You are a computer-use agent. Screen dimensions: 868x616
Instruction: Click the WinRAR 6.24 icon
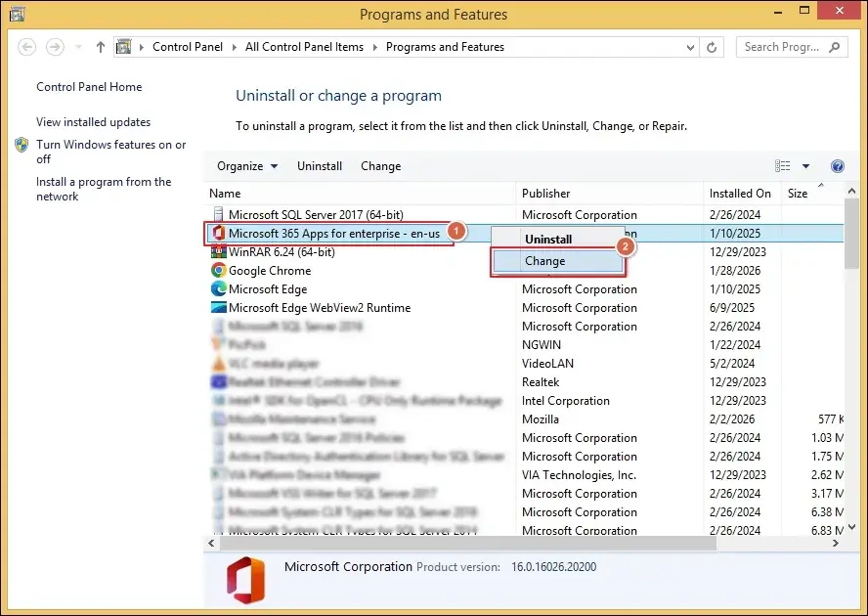click(219, 252)
